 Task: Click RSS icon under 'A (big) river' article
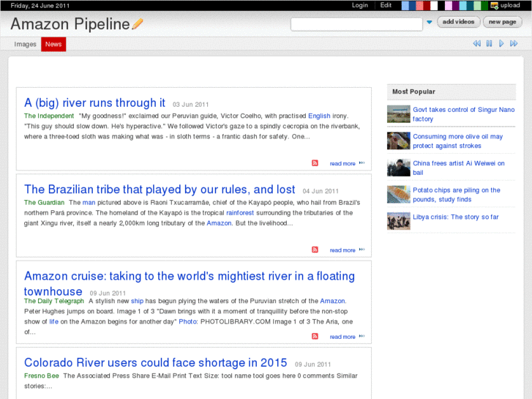click(315, 163)
